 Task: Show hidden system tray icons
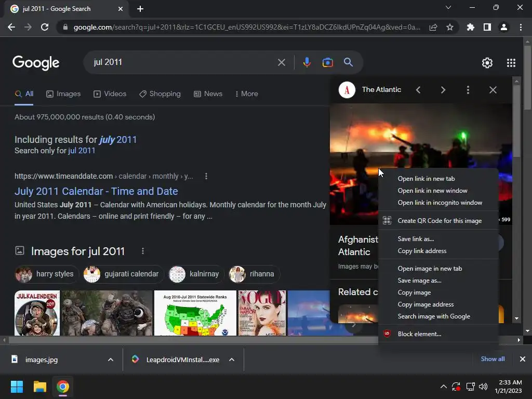click(x=443, y=387)
